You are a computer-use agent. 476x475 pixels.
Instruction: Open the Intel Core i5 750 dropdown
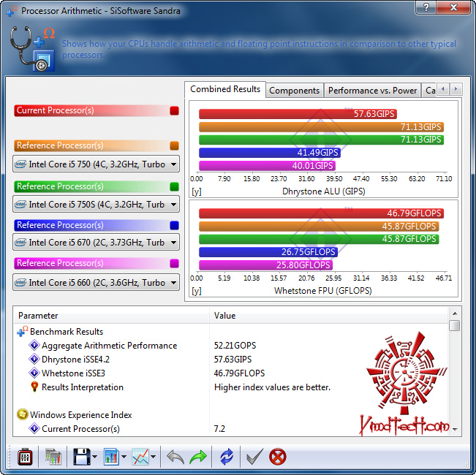[x=97, y=164]
